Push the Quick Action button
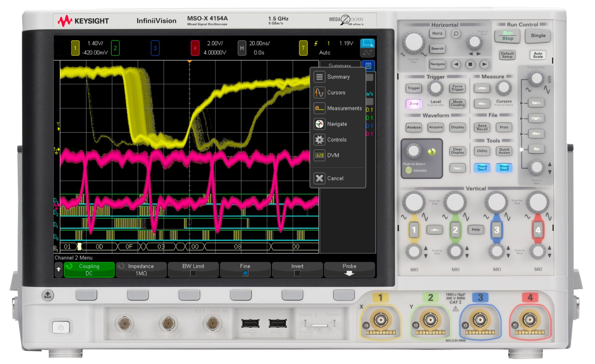Screen dimensions: 595x364 504,151
